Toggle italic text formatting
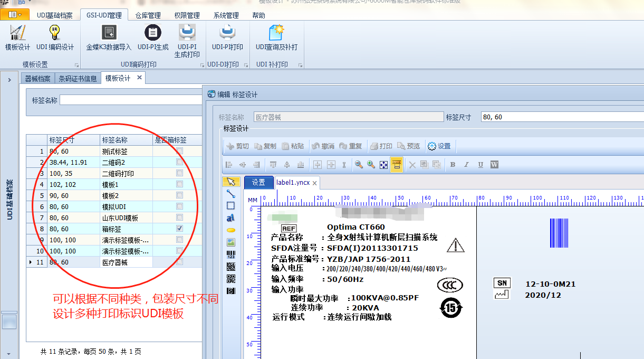 (x=466, y=165)
